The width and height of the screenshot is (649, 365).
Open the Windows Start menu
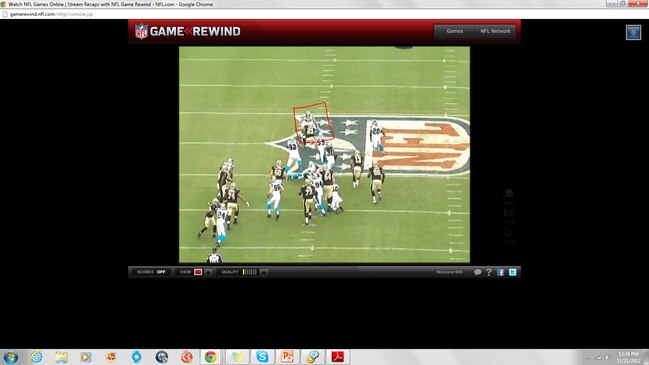pos(10,357)
